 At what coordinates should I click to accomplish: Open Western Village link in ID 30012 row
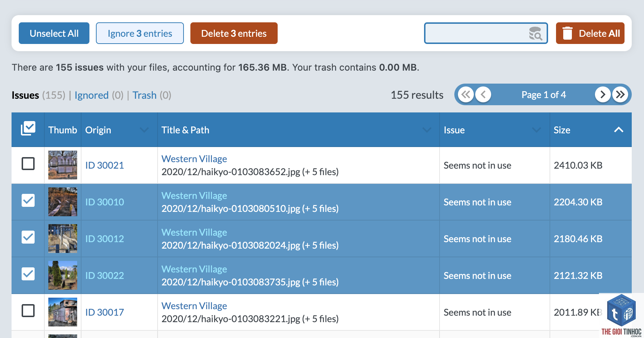coord(194,232)
